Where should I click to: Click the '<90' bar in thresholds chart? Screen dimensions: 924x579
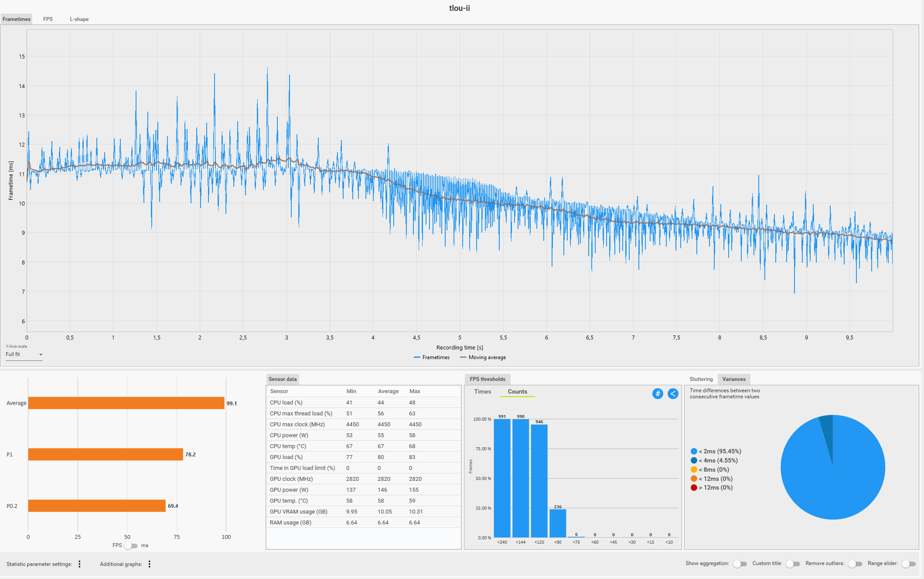(558, 523)
